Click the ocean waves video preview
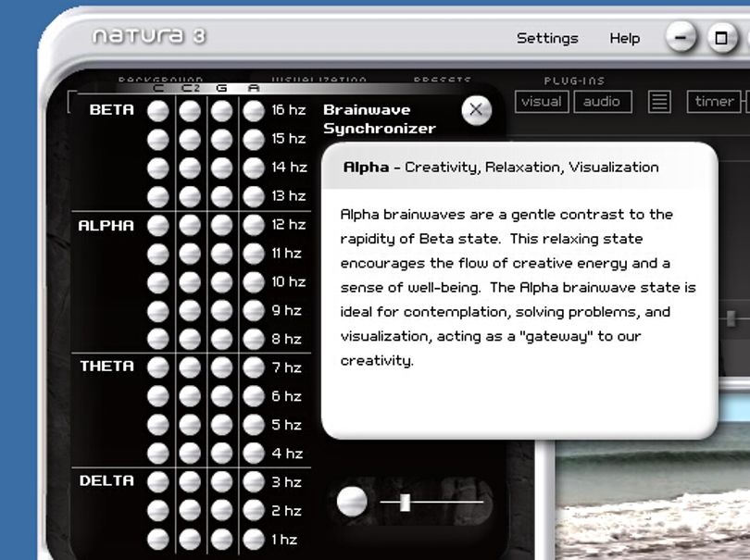The image size is (750, 560). (653, 497)
